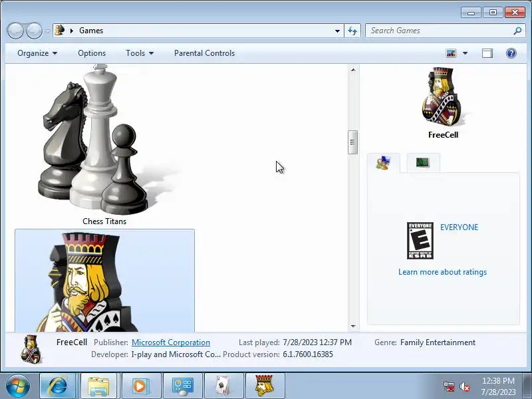Change the view with the view icon
The width and height of the screenshot is (532, 399).
(x=451, y=53)
